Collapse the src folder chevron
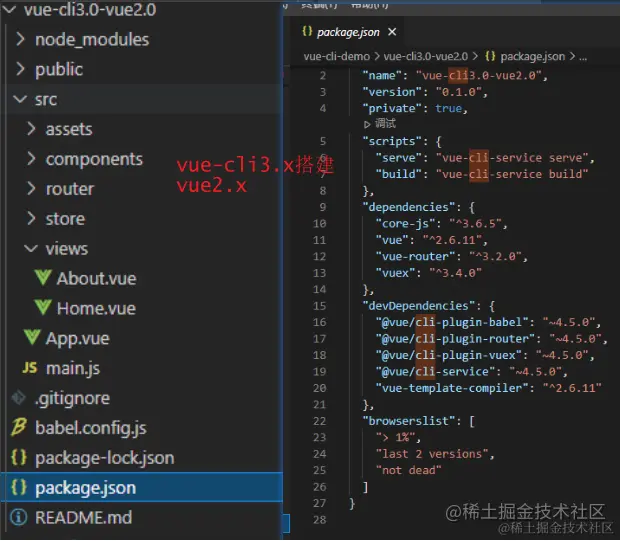The image size is (620, 541). [20, 99]
